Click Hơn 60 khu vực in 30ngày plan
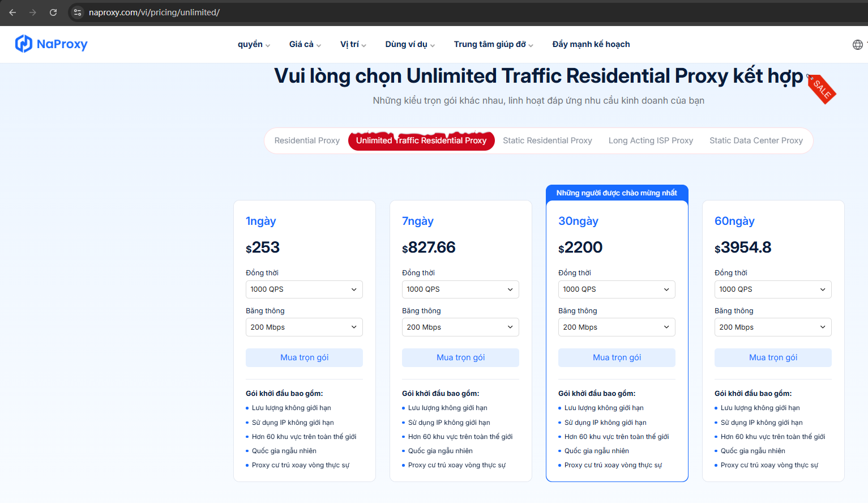The image size is (868, 503). pyautogui.click(x=617, y=437)
